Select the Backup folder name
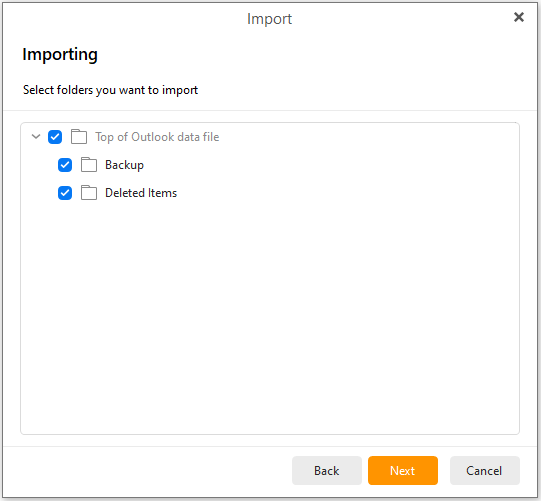Image resolution: width=541 pixels, height=501 pixels. 124,165
